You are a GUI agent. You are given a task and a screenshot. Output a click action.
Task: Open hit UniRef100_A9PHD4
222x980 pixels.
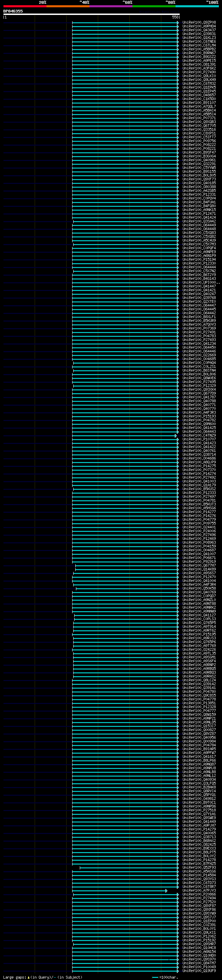pyautogui.click(x=199, y=26)
